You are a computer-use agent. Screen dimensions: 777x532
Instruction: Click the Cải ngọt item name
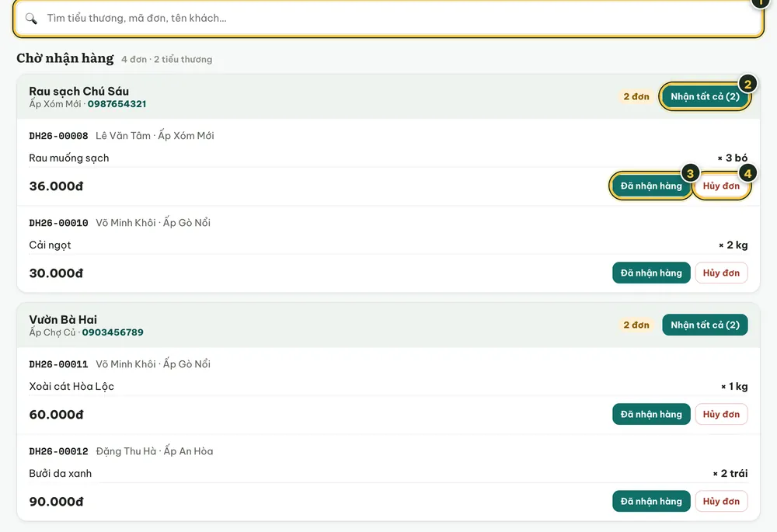(x=50, y=245)
